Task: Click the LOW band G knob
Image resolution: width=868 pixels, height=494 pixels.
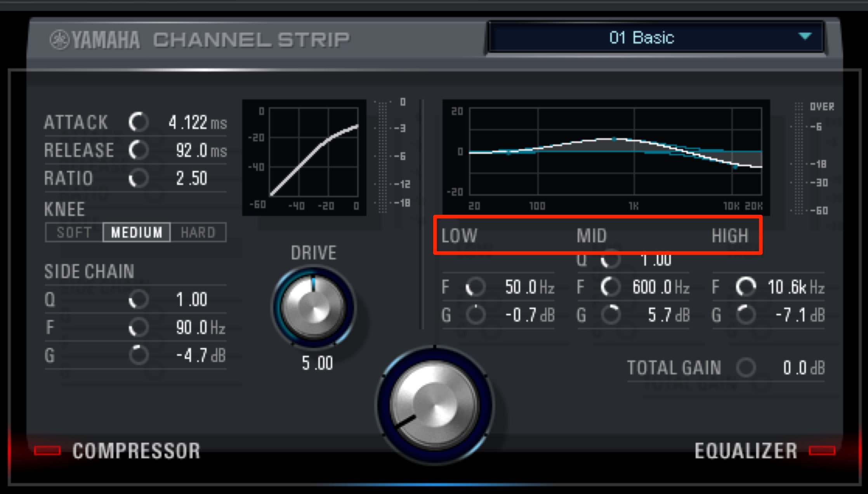Action: click(476, 315)
